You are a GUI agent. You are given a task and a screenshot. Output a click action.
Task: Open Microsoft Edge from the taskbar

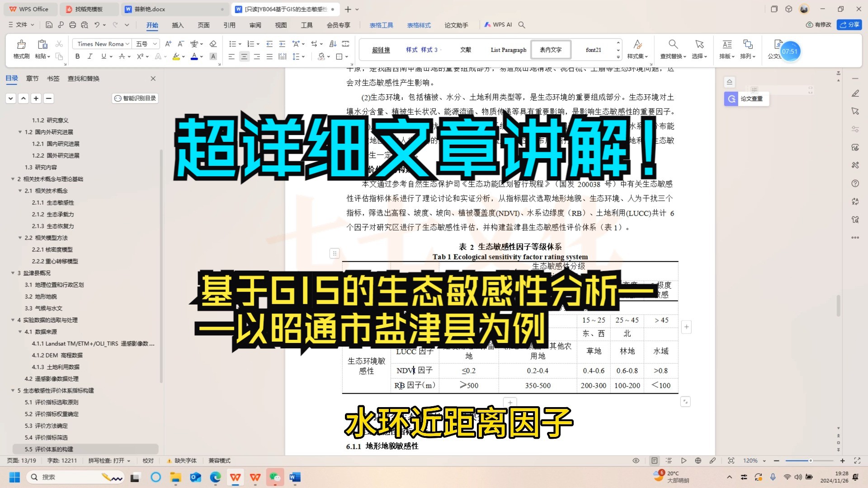(x=215, y=477)
